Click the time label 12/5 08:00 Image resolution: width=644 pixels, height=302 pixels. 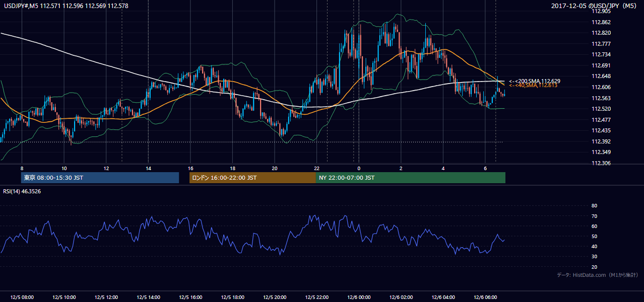click(x=22, y=297)
